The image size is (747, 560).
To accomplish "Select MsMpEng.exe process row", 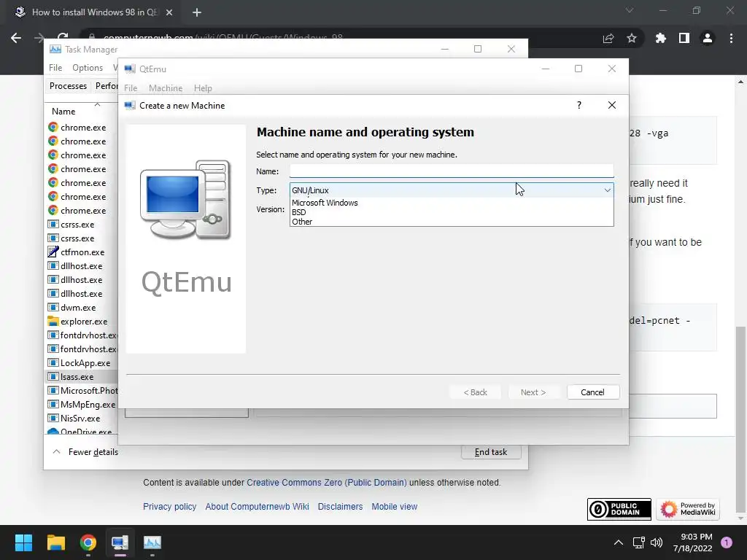I will click(82, 404).
